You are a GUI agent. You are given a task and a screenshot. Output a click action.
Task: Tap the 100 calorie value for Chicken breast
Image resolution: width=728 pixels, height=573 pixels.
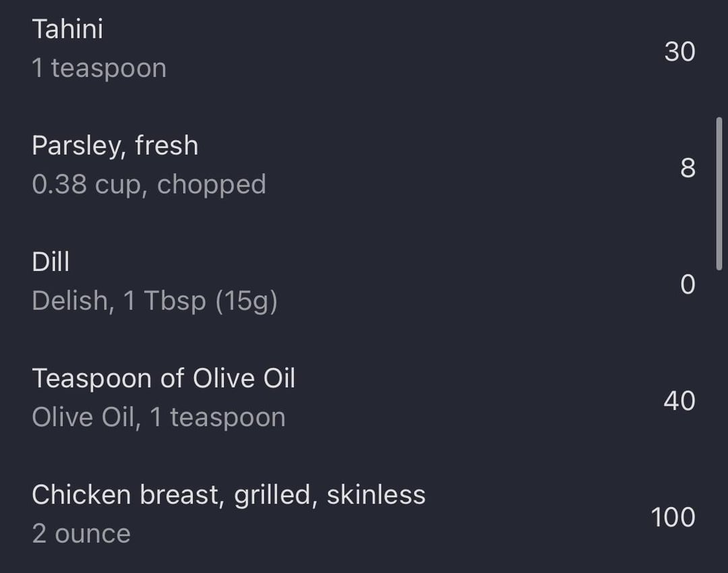click(x=673, y=517)
